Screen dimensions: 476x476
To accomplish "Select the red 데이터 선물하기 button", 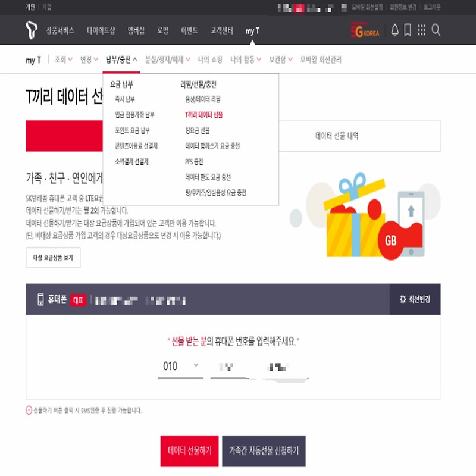I will [189, 451].
